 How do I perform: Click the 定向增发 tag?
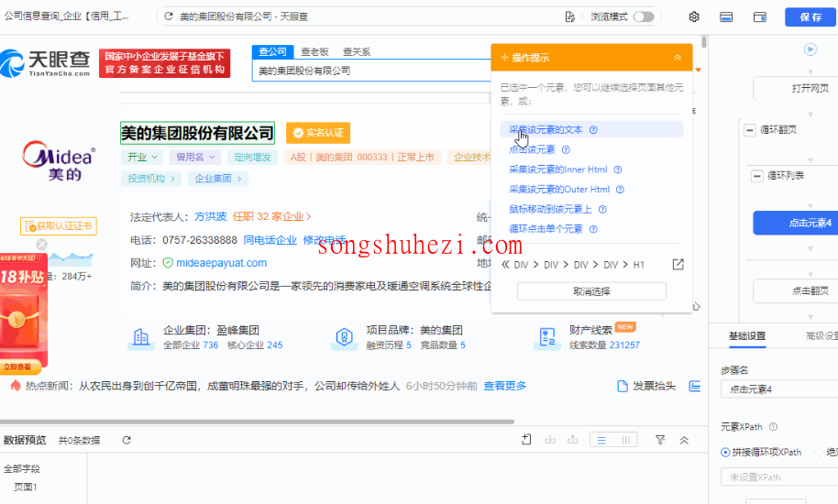252,157
